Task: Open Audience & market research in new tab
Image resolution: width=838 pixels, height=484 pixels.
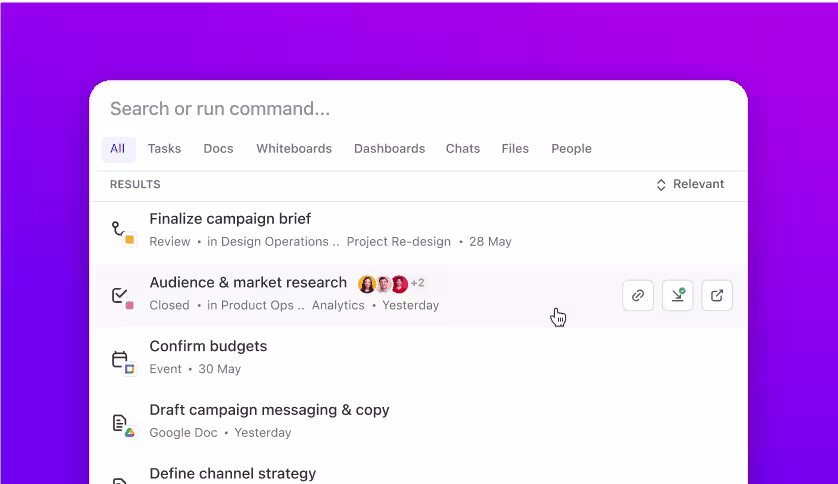Action: pyautogui.click(x=717, y=295)
